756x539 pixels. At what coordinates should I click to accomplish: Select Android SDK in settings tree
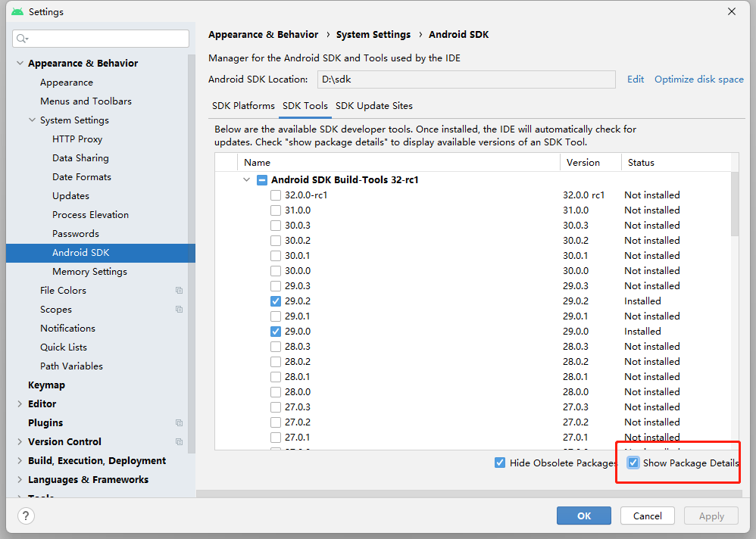pyautogui.click(x=101, y=253)
